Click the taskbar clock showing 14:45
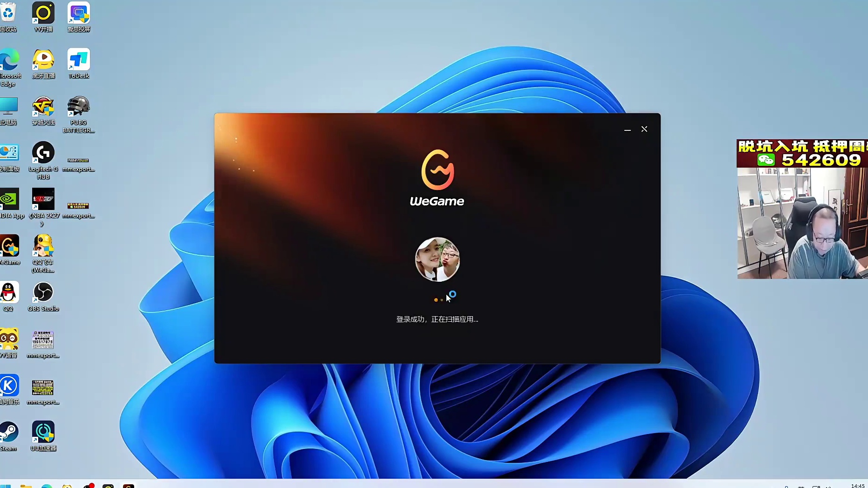This screenshot has width=868, height=488. coord(858,486)
